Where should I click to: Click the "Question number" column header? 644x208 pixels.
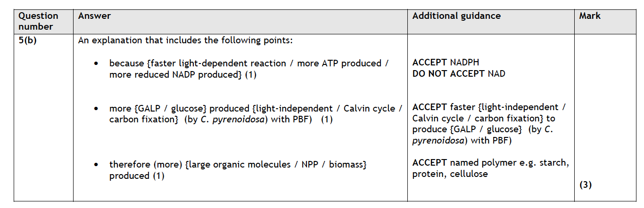(x=39, y=21)
